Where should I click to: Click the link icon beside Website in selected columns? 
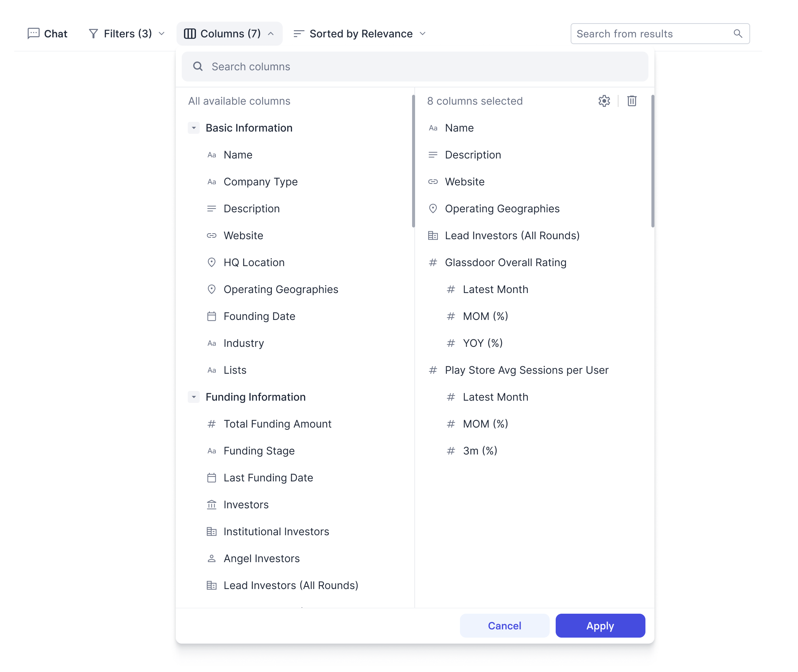coord(433,182)
